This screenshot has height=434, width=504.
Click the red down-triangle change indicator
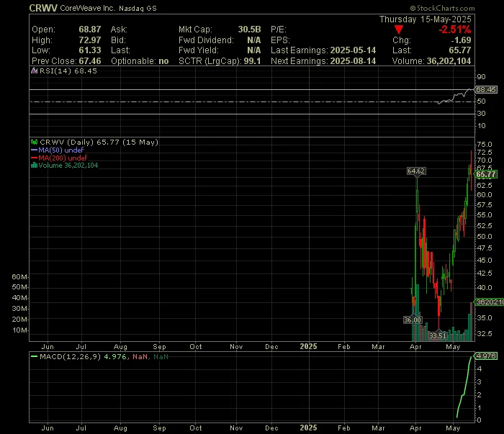[399, 30]
